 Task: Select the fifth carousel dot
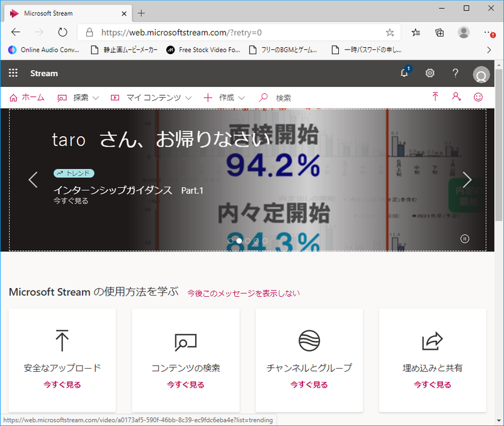tap(265, 241)
